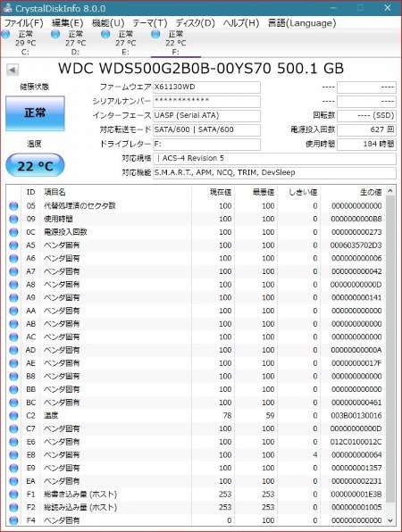This screenshot has width=402, height=532.
Task: Select raw value 003B00130016 in temperature row
Action: 356,416
